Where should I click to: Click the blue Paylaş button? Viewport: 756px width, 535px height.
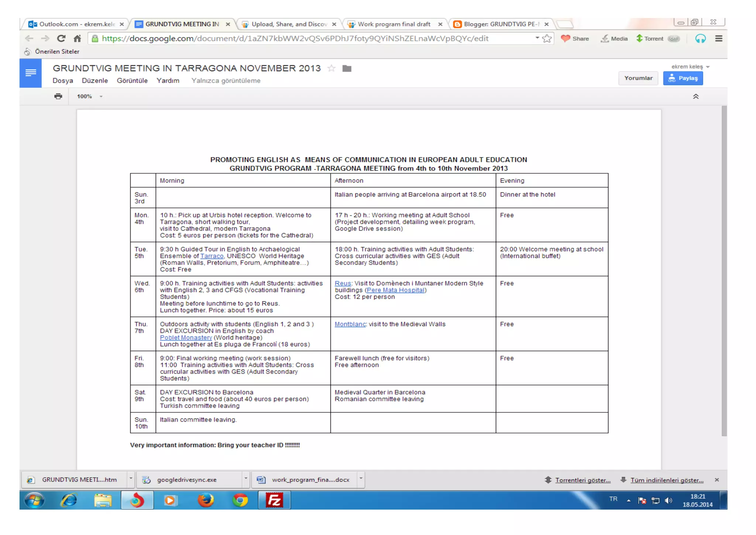pos(683,78)
